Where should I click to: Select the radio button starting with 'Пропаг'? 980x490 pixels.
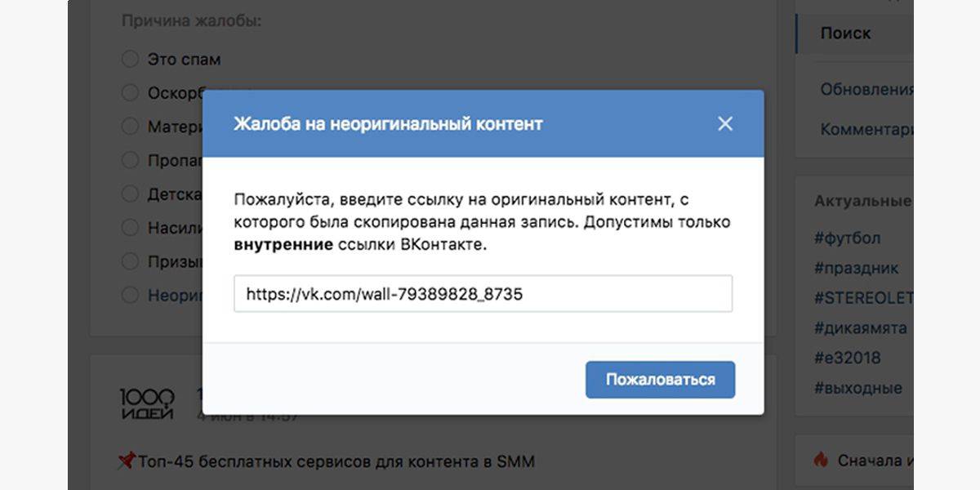[130, 160]
